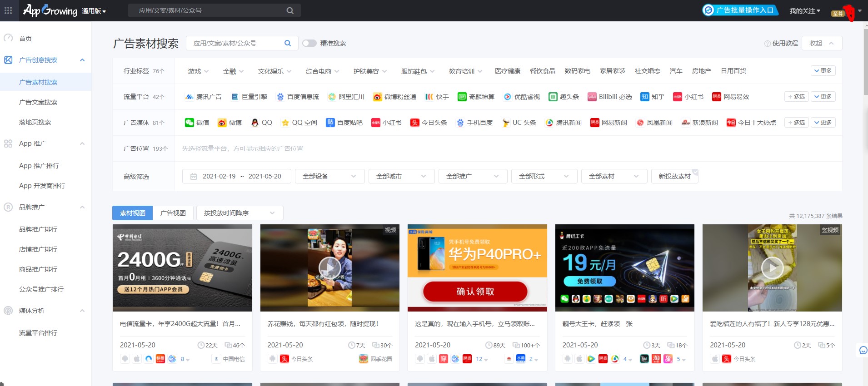
Task: Expand the 游戏 industry tag dropdown
Action: (199, 71)
